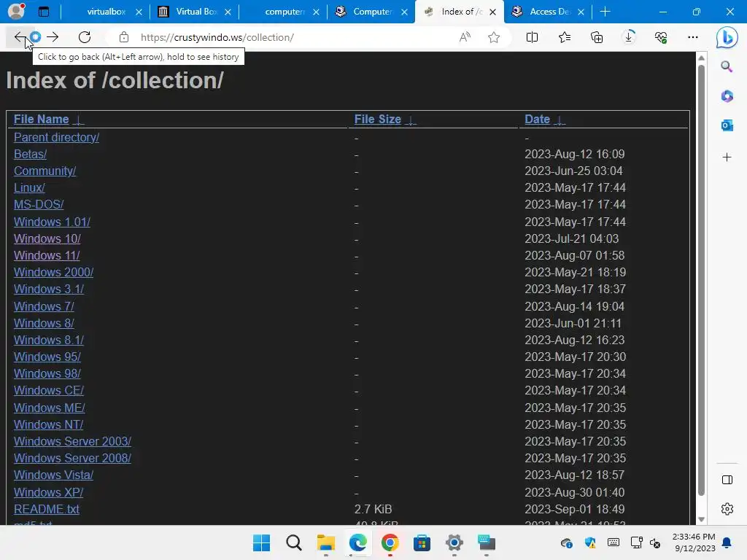Open the sidebar Search icon

[727, 66]
